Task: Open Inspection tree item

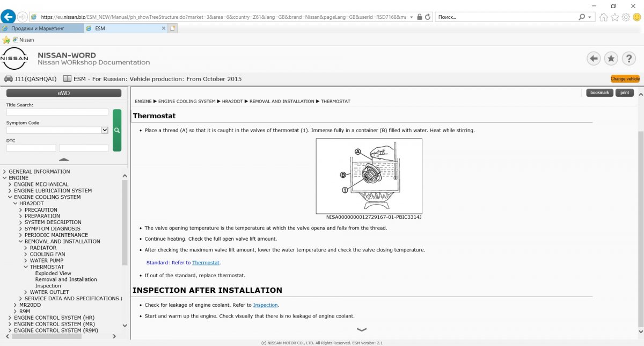Action: pos(48,286)
